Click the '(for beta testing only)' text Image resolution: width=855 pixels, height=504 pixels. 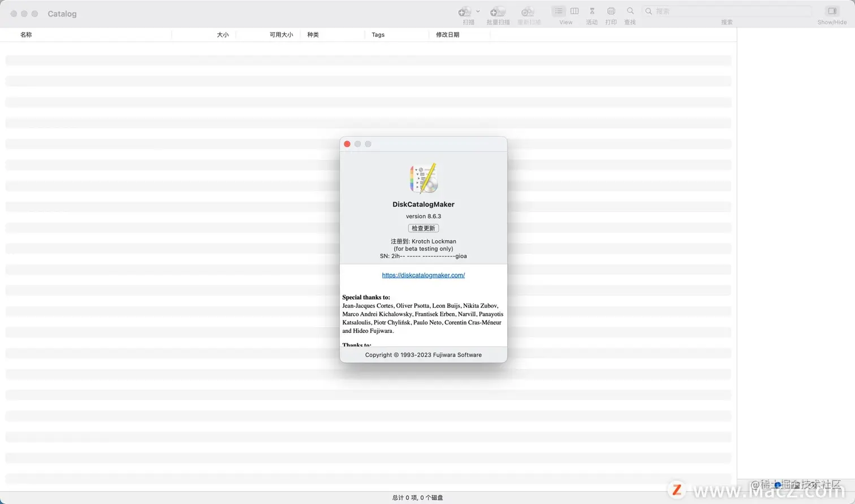coord(424,249)
